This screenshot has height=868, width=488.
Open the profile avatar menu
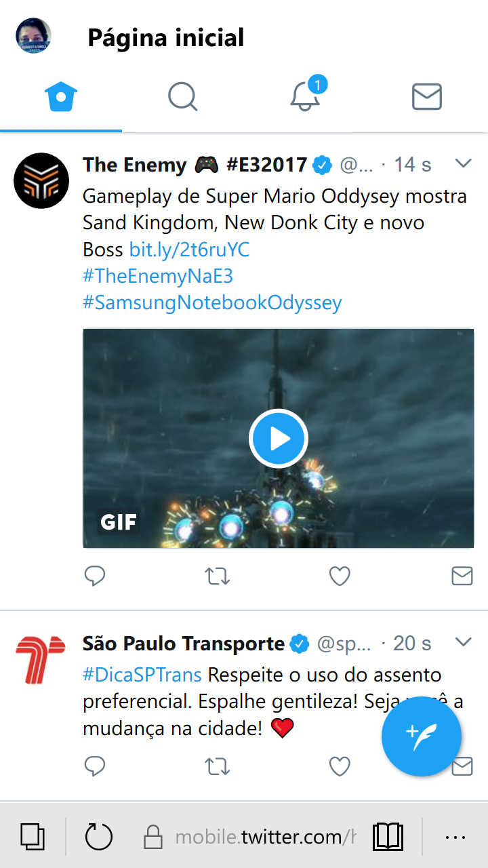(x=34, y=36)
